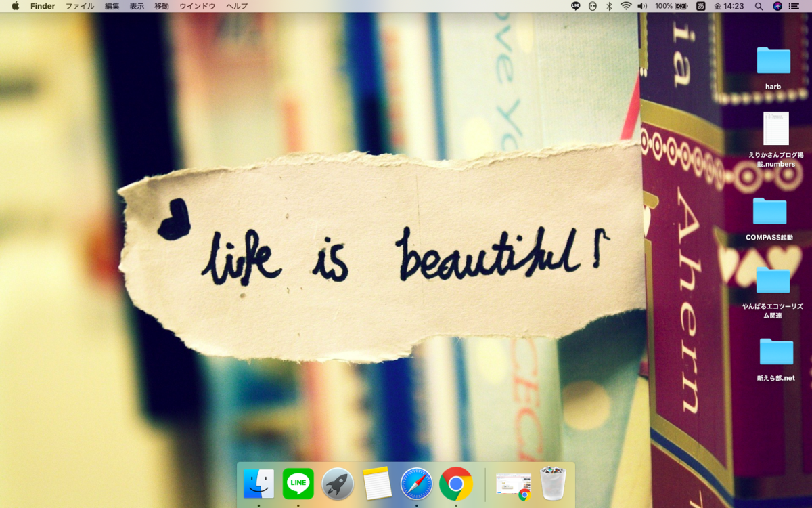Open the Apple menu
Screen dimensions: 812x508
click(x=15, y=6)
